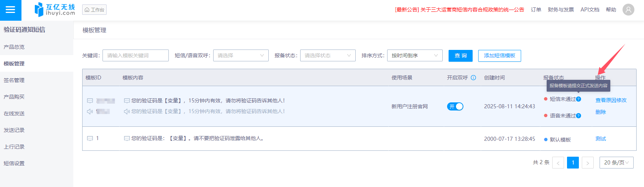Click the 添加短信模板 button
Screen dimensions: 644x187
499,55
